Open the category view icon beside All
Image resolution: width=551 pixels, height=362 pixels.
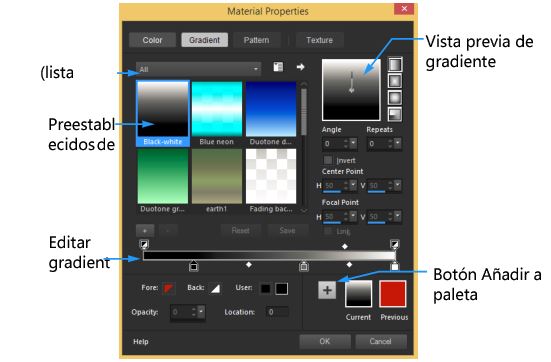(278, 67)
